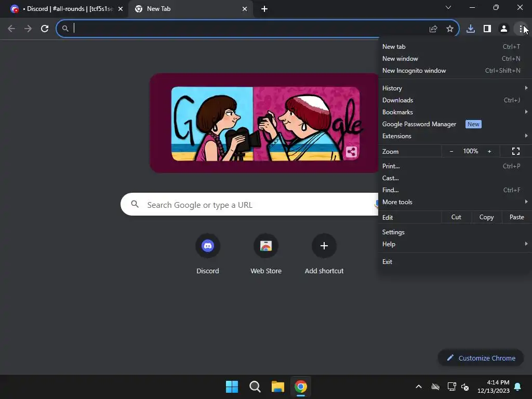
Task: Select New Incognito window menu item
Action: tap(455, 71)
